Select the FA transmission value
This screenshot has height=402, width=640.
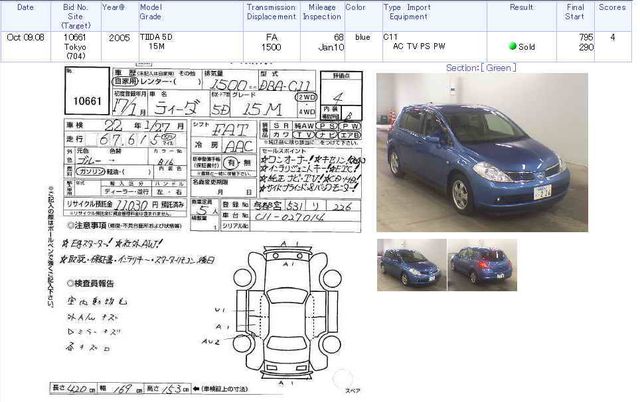[271, 38]
